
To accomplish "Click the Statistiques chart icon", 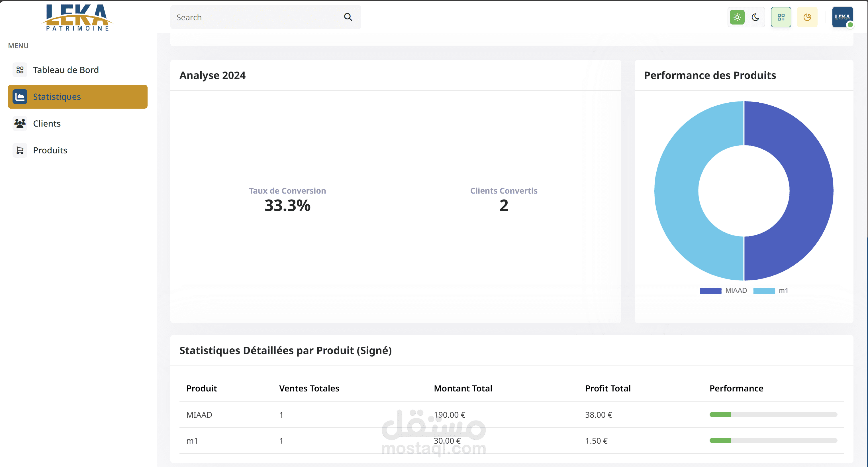I will (x=20, y=97).
